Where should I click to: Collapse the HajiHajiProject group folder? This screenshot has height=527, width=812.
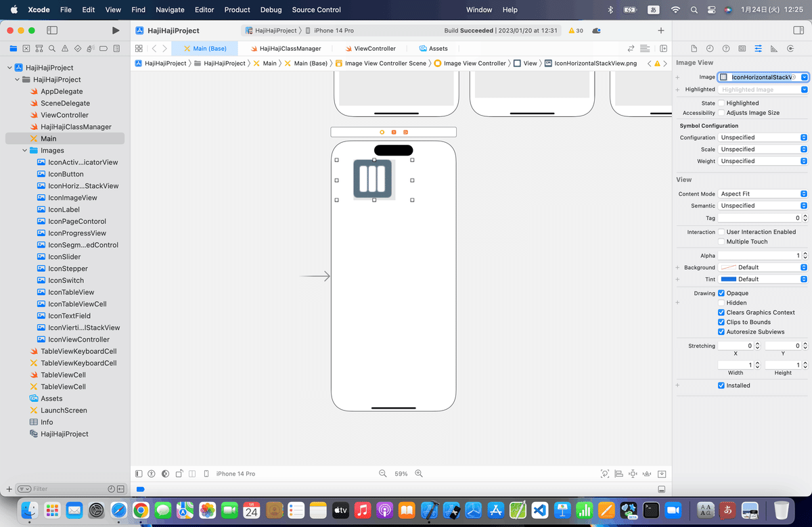pyautogui.click(x=18, y=79)
